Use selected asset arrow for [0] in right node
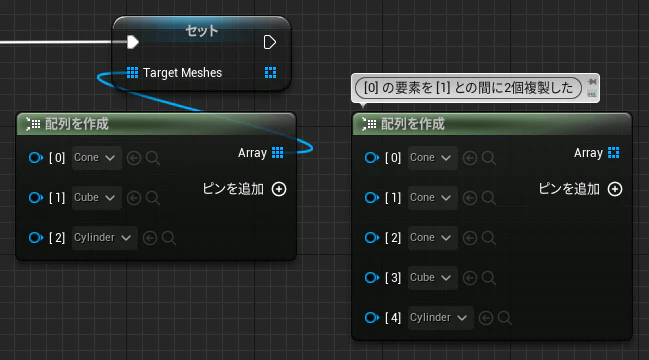The image size is (649, 360). pyautogui.click(x=470, y=158)
